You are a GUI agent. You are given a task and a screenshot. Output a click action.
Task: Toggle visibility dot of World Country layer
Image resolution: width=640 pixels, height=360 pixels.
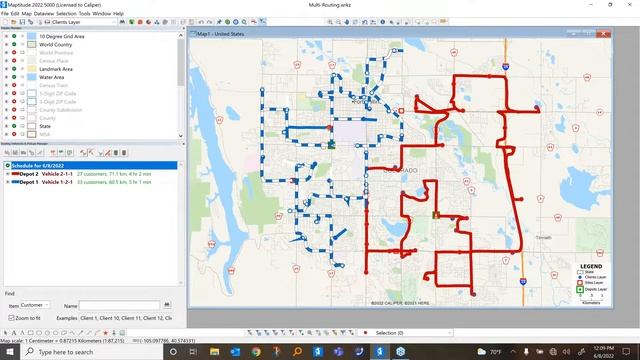coord(14,44)
